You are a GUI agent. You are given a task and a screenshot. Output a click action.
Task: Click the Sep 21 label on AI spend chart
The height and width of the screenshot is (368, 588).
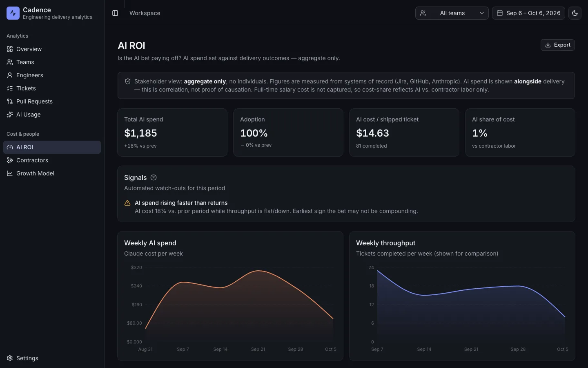pyautogui.click(x=258, y=349)
